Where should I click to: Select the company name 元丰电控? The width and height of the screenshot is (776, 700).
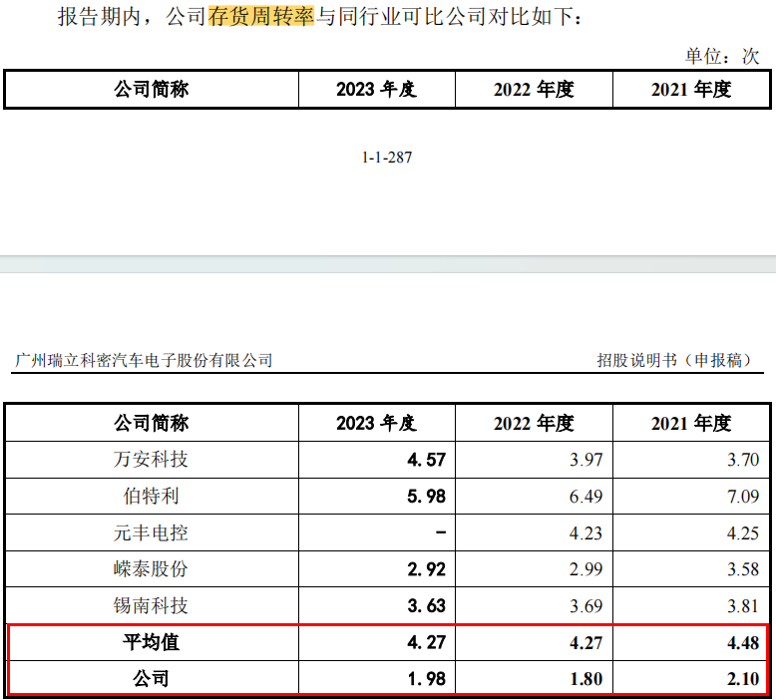151,532
